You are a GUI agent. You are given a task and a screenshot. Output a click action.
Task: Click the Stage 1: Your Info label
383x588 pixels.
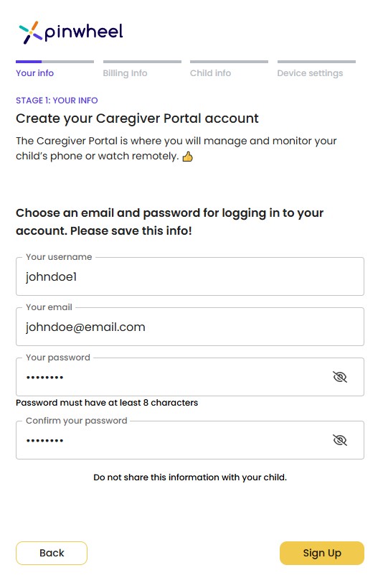coord(57,101)
